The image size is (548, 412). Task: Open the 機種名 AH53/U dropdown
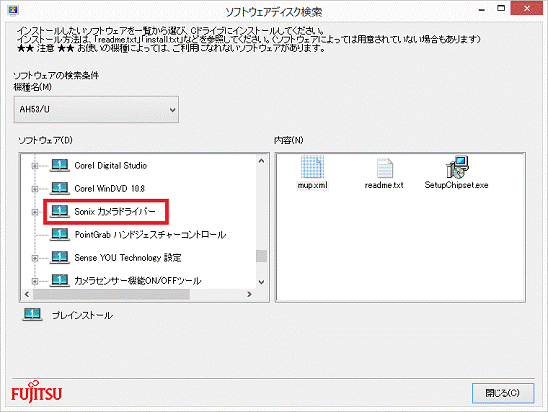point(96,109)
